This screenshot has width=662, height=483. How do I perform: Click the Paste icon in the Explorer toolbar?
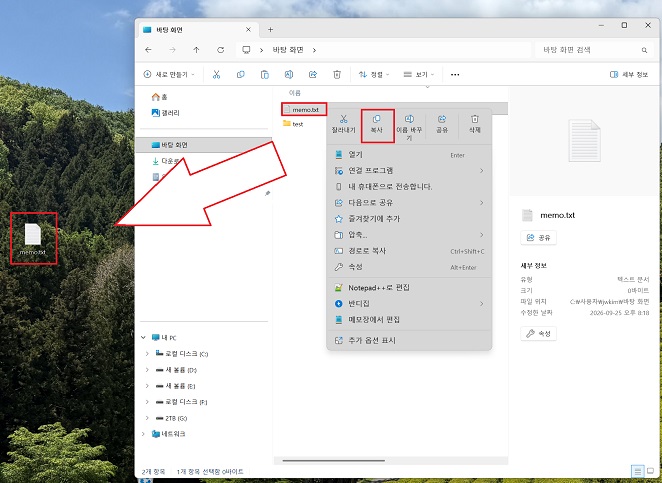pos(265,75)
